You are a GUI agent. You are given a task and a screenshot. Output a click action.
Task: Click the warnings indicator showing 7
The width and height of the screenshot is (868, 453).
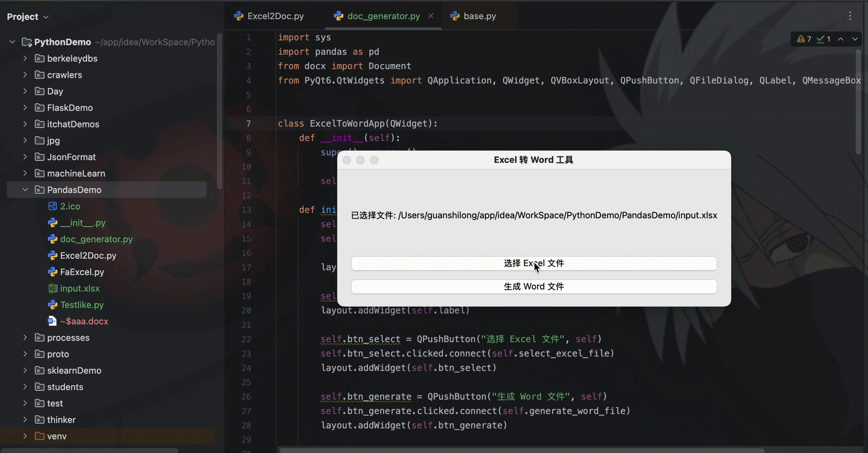click(804, 39)
